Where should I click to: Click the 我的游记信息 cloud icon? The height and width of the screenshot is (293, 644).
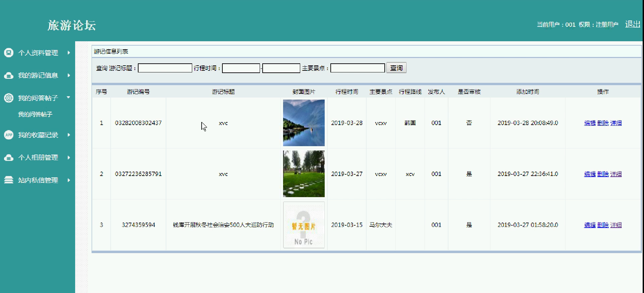[x=9, y=75]
